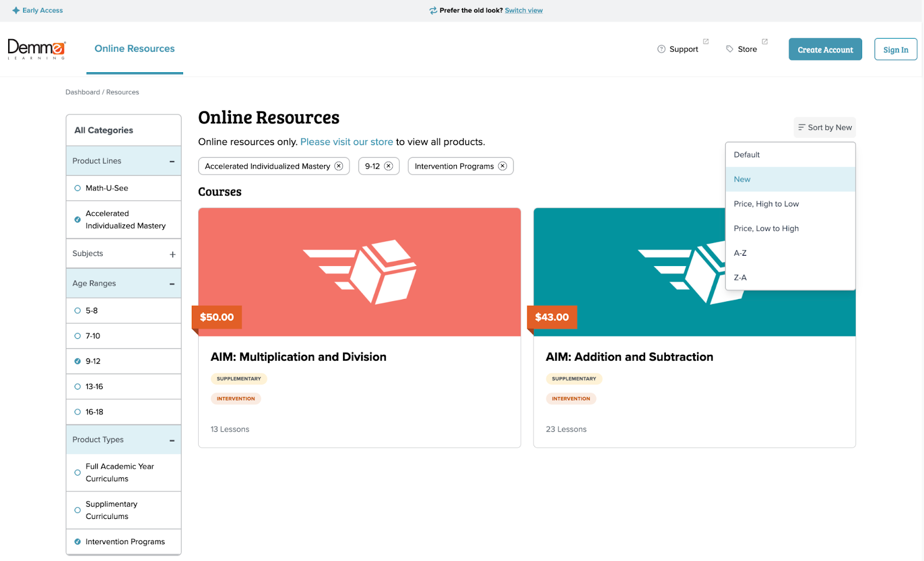Click Supplementary tag on Multiplication card
The height and width of the screenshot is (561, 924).
point(239,379)
